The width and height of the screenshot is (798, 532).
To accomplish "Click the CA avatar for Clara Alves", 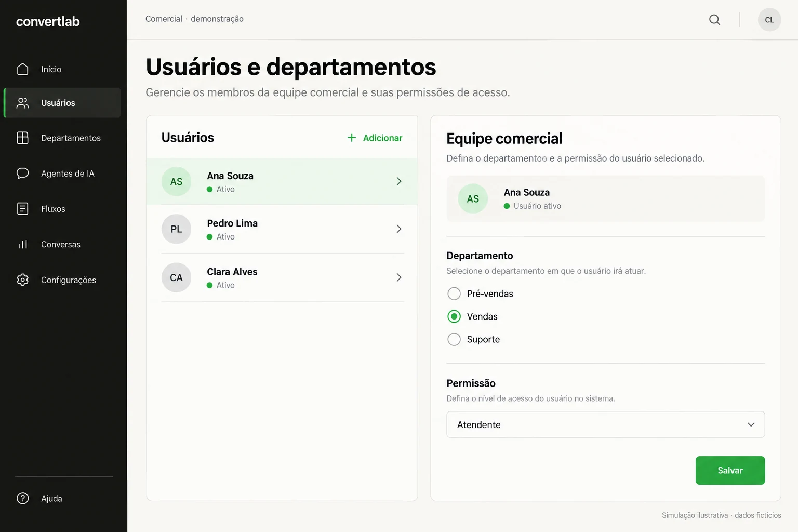I will (176, 277).
